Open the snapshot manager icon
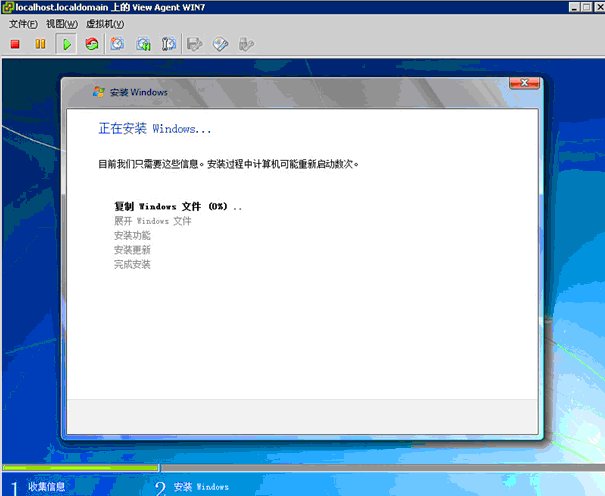605x496 pixels. 169,44
